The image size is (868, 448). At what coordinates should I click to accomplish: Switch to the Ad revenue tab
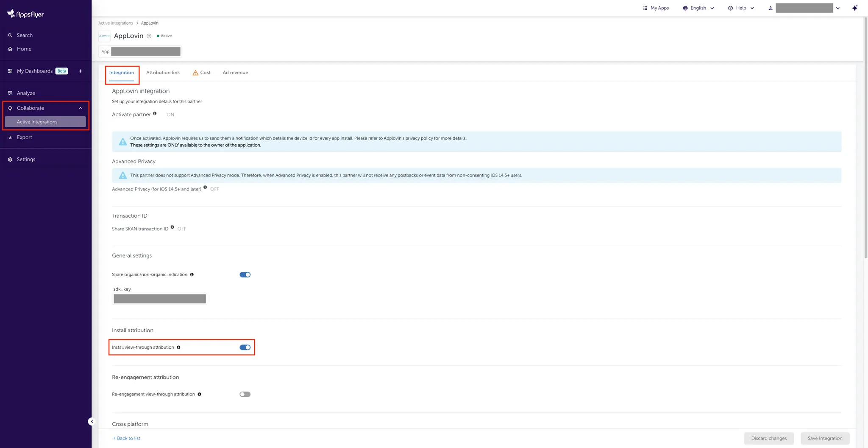[x=235, y=73]
